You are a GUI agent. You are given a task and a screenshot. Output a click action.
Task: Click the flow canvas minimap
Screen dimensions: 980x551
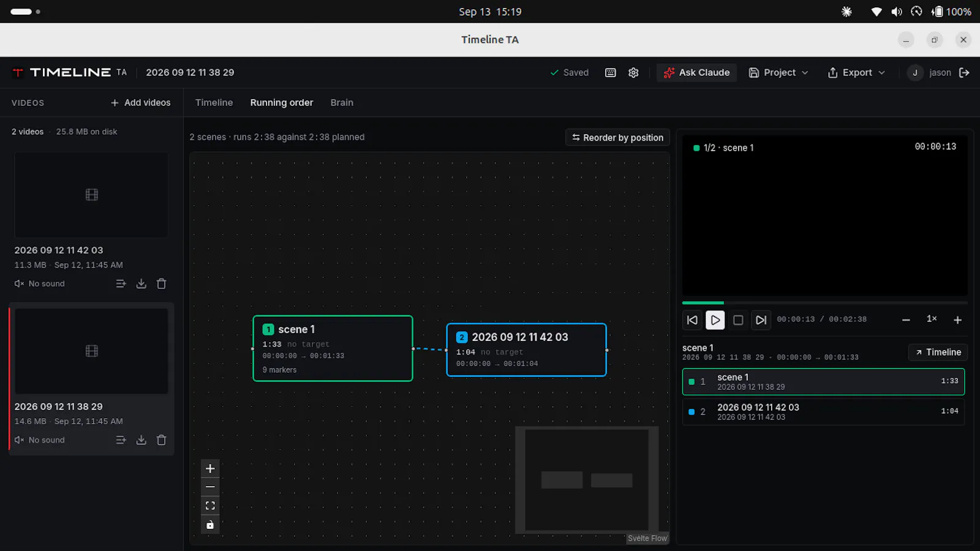(x=587, y=480)
